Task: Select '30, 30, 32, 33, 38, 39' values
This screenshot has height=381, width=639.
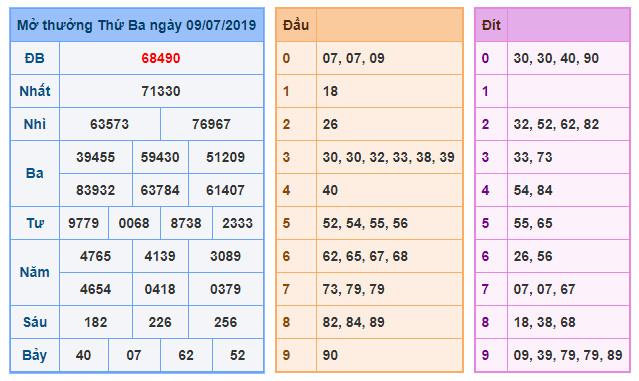Action: click(388, 157)
